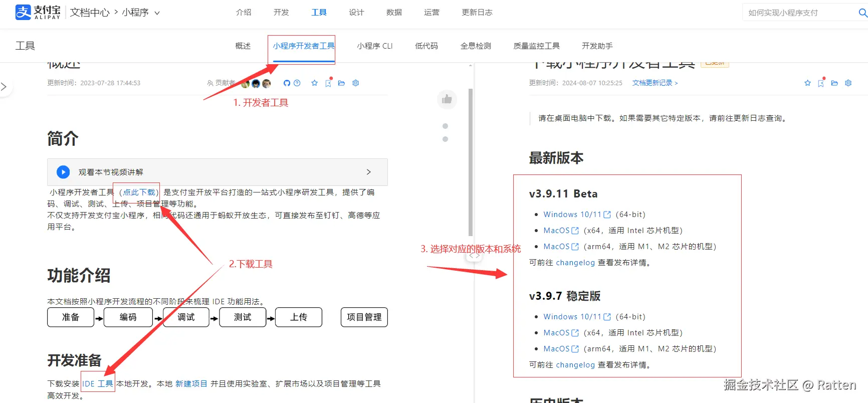Click the third contributor avatar
The height and width of the screenshot is (403, 868).
tap(267, 84)
